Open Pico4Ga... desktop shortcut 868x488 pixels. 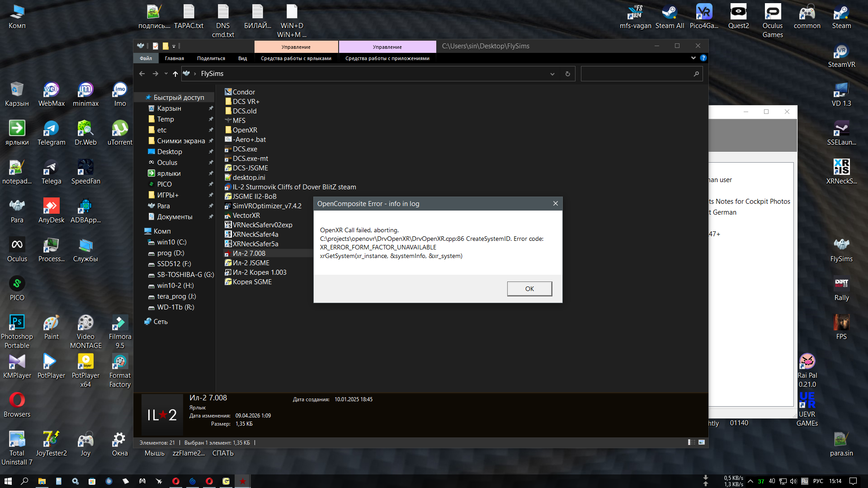704,17
